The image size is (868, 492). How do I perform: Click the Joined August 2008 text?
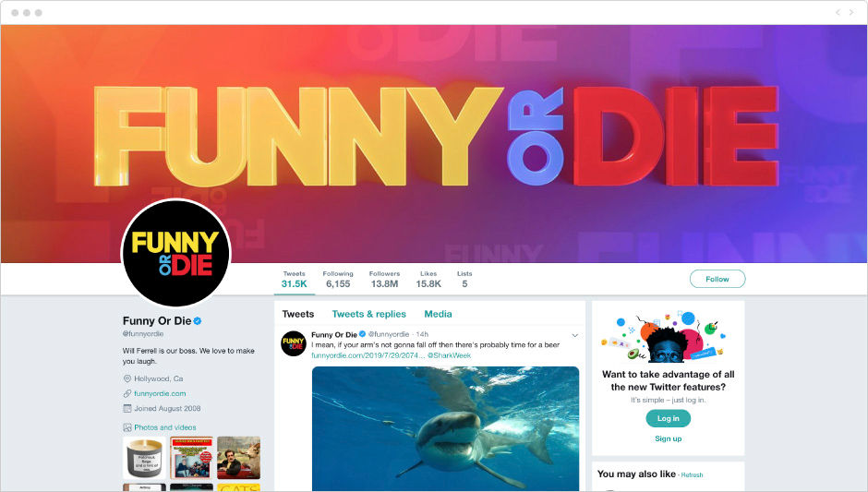click(167, 408)
